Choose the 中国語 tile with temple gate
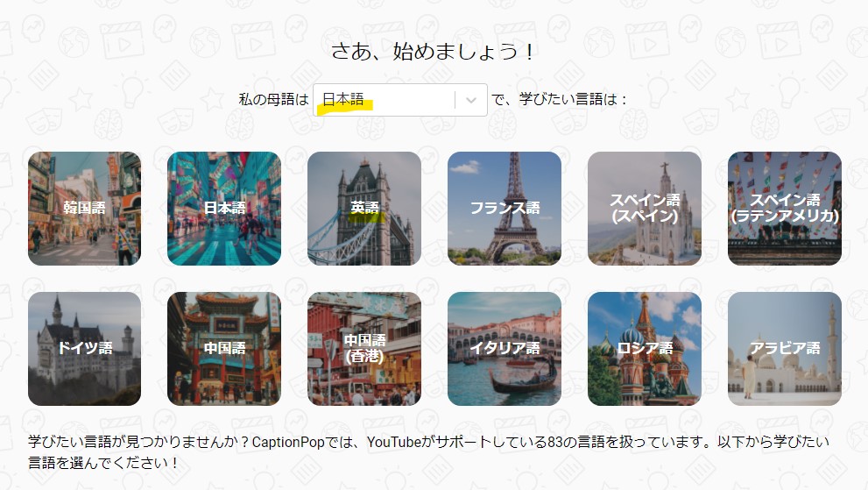 224,349
